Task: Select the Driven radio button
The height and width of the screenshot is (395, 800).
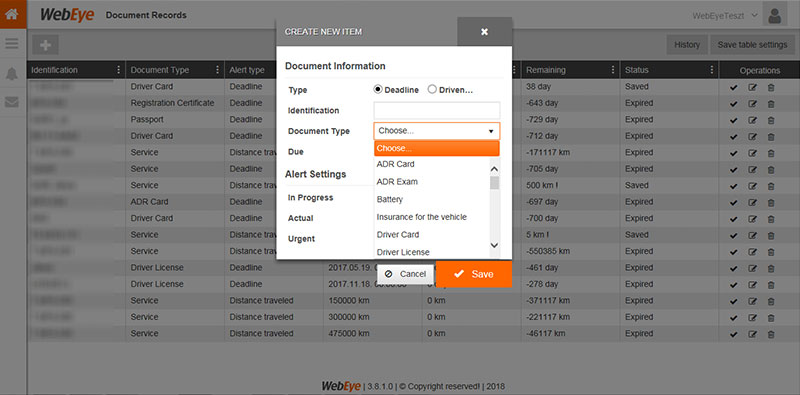Action: pyautogui.click(x=432, y=90)
